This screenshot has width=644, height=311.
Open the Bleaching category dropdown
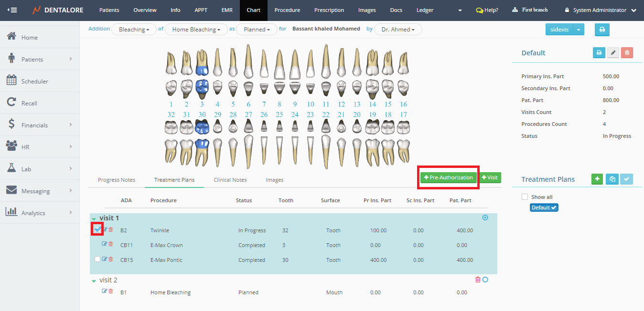tap(134, 30)
